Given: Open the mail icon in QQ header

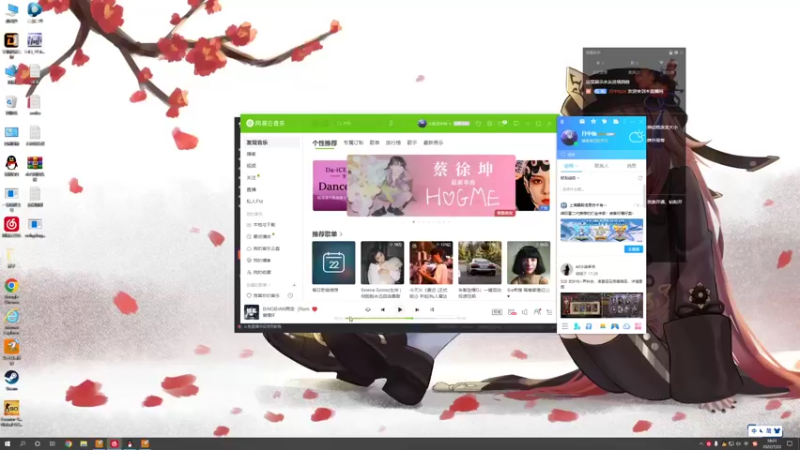Looking at the screenshot, I should click(582, 121).
